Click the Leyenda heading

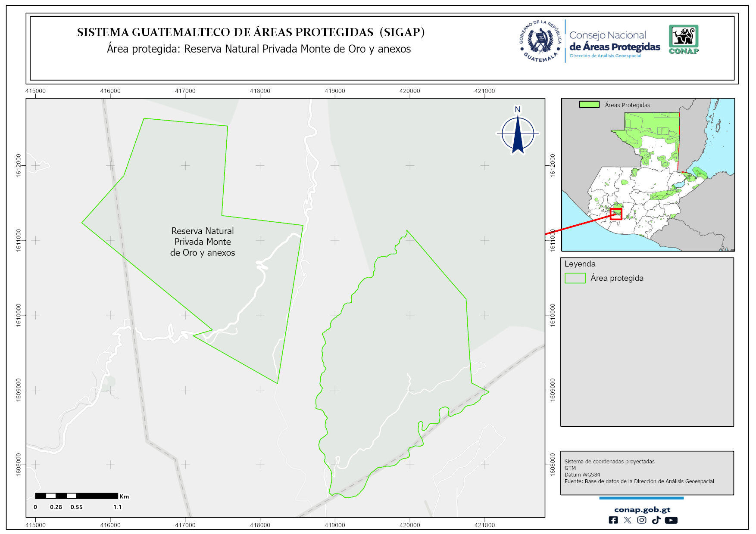(x=580, y=264)
